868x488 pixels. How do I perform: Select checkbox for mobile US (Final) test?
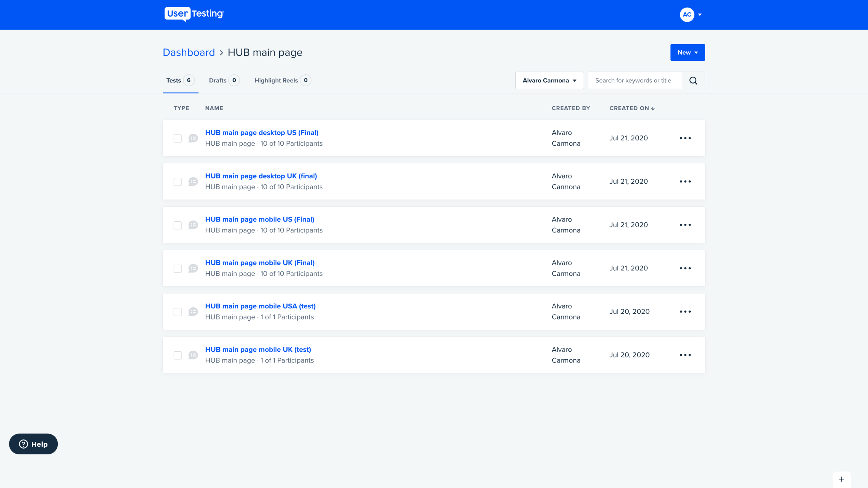click(178, 225)
